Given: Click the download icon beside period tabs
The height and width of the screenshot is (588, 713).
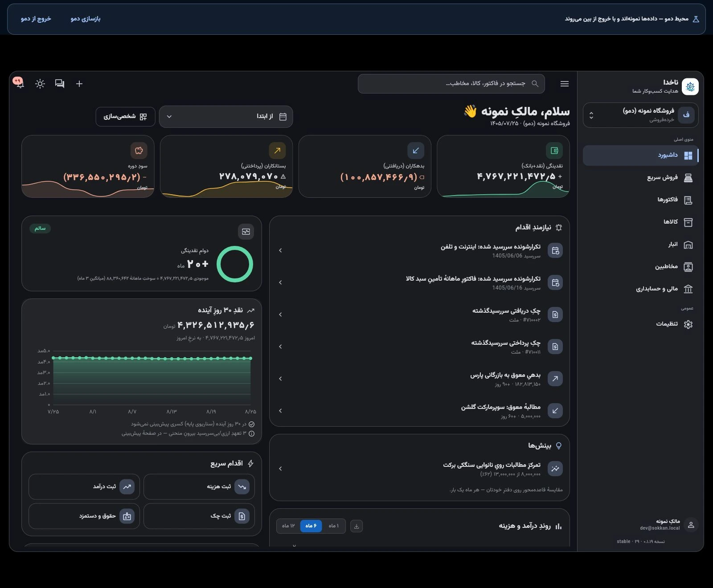Looking at the screenshot, I should 356,526.
